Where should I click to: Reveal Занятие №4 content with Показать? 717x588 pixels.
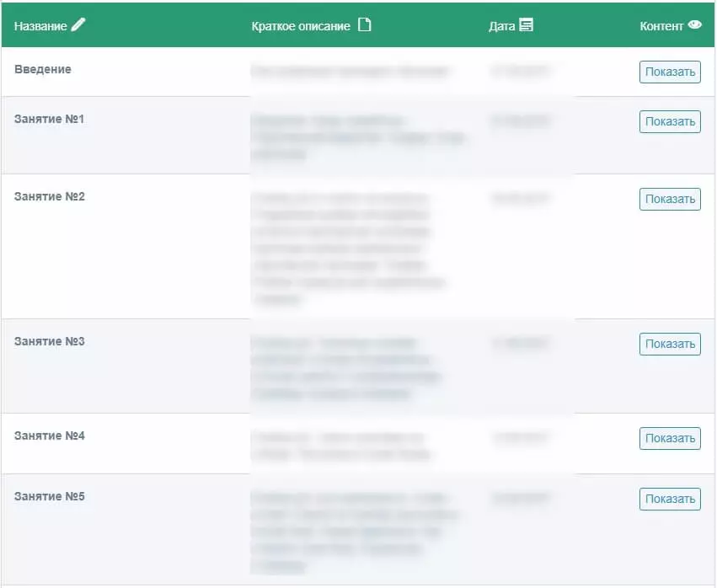coord(670,438)
